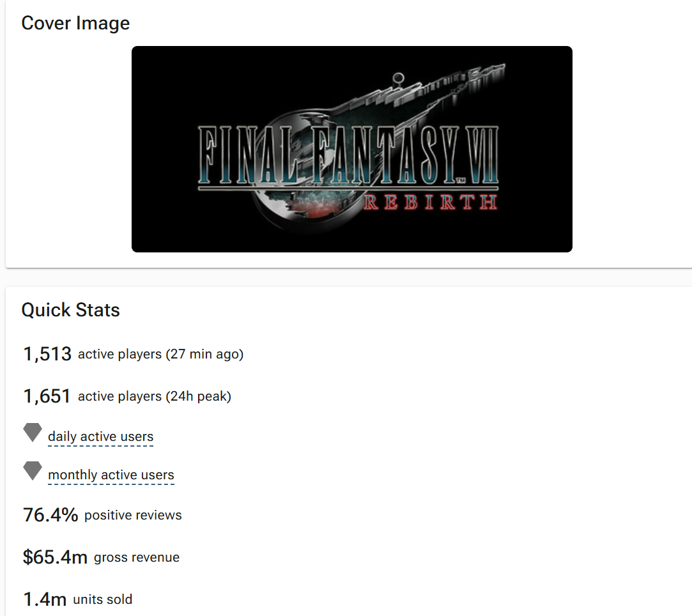Viewport: 692px width, 616px height.
Task: Click the Final Fantasy VII Rebirth cover image
Action: pyautogui.click(x=351, y=149)
